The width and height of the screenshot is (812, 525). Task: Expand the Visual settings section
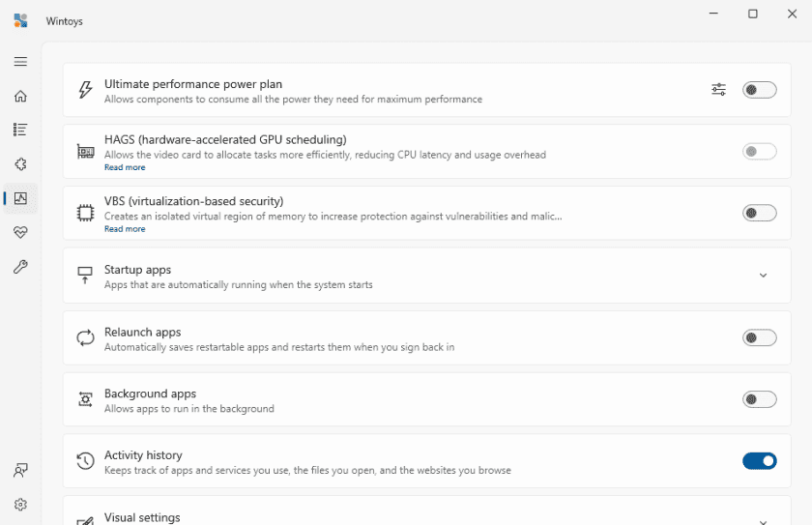(x=763, y=520)
